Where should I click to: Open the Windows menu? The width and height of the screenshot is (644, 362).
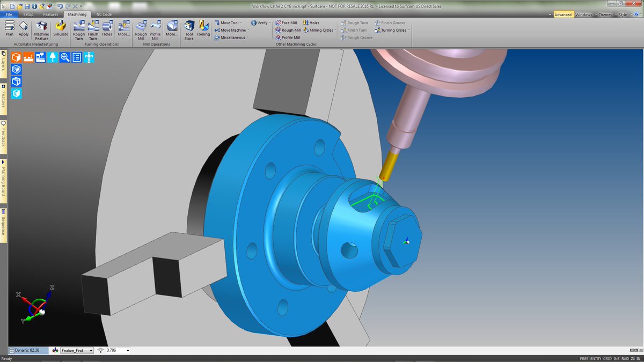tap(585, 14)
